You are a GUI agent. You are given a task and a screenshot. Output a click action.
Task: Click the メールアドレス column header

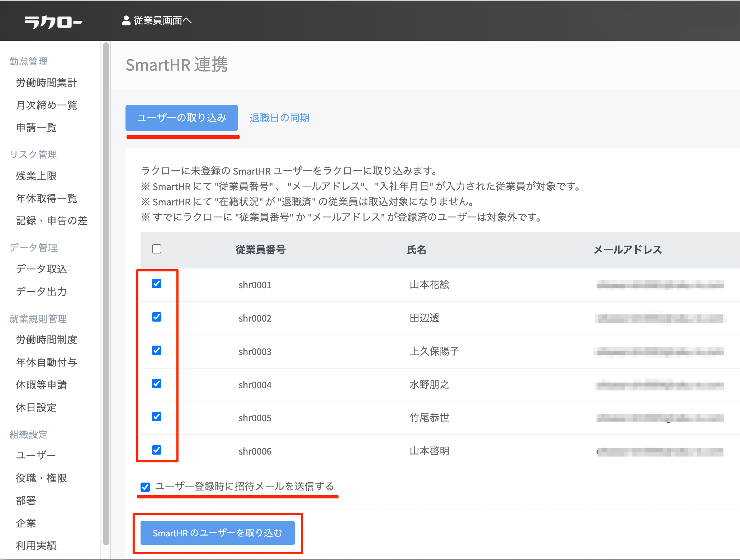[627, 250]
